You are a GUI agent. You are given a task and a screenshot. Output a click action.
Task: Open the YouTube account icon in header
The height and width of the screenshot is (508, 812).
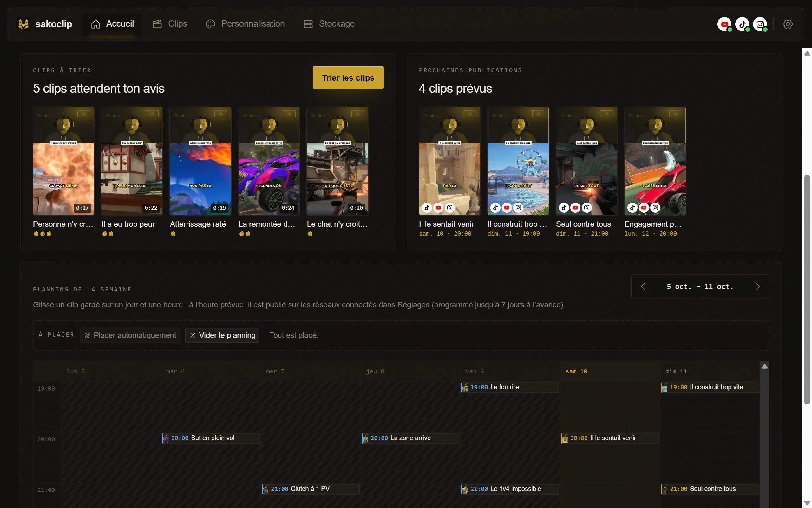724,24
